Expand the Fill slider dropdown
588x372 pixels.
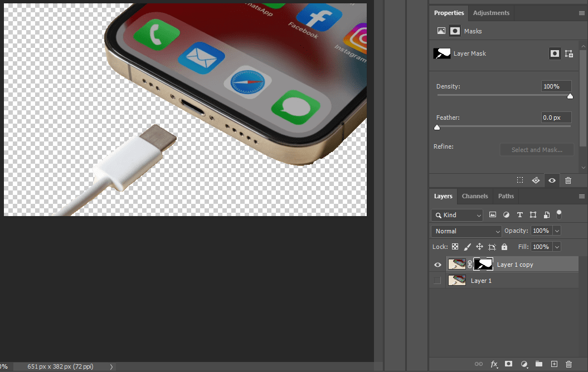click(557, 247)
